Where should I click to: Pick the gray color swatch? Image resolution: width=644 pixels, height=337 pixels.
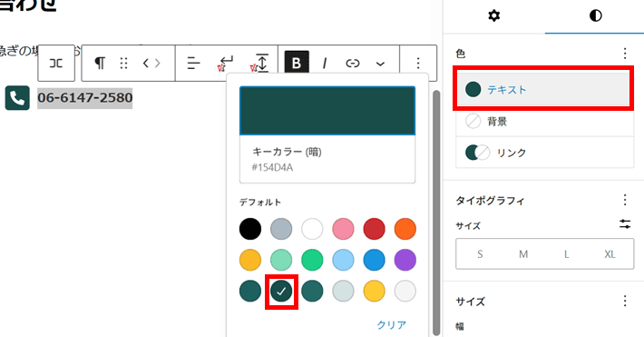(x=281, y=229)
